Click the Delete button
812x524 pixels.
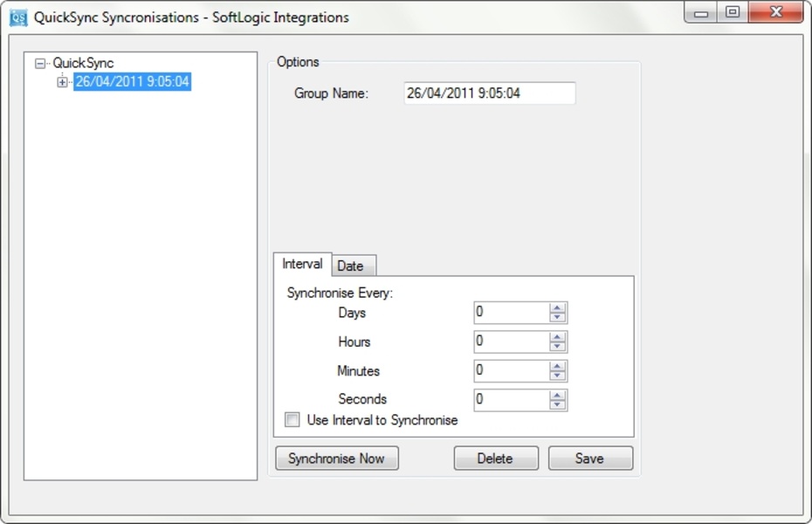pos(496,458)
